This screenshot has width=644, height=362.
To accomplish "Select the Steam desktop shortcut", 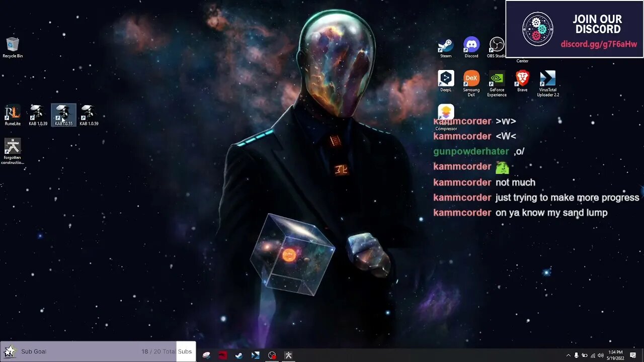I will 446,48.
